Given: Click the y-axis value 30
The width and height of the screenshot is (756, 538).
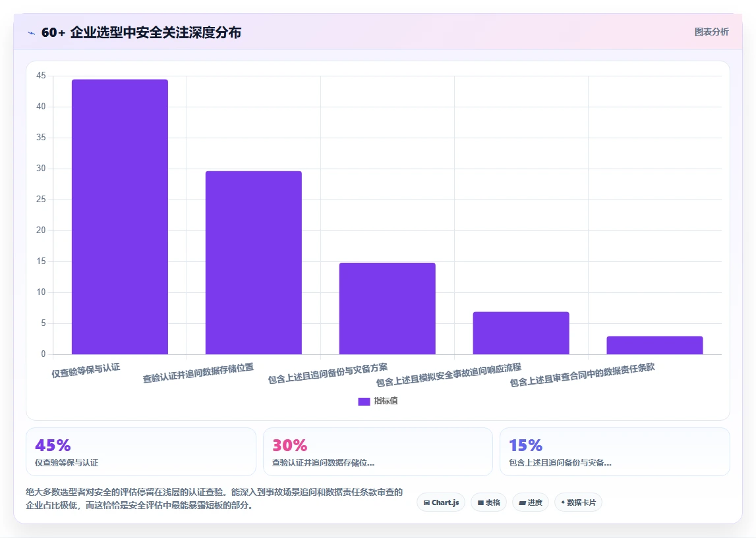Looking at the screenshot, I should tap(41, 169).
